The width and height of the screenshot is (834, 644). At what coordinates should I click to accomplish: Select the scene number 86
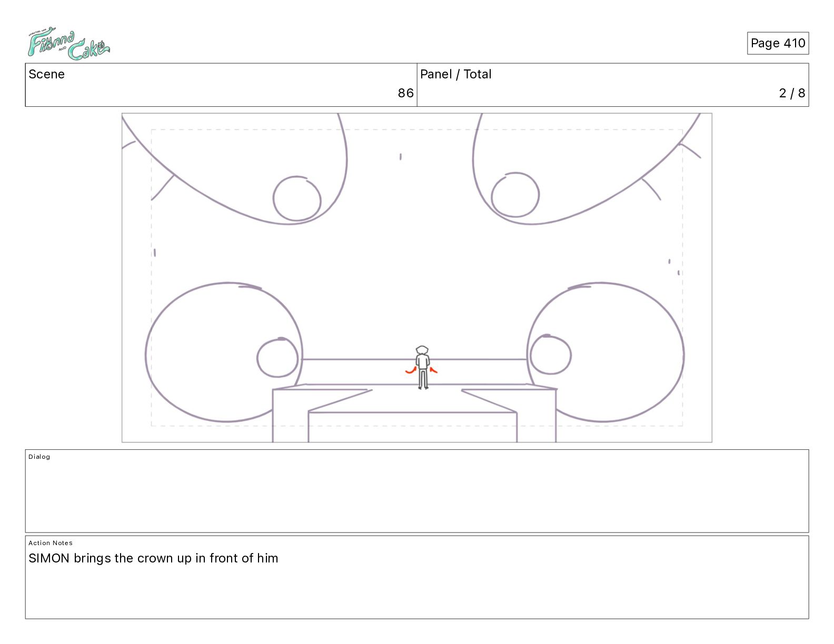click(405, 93)
